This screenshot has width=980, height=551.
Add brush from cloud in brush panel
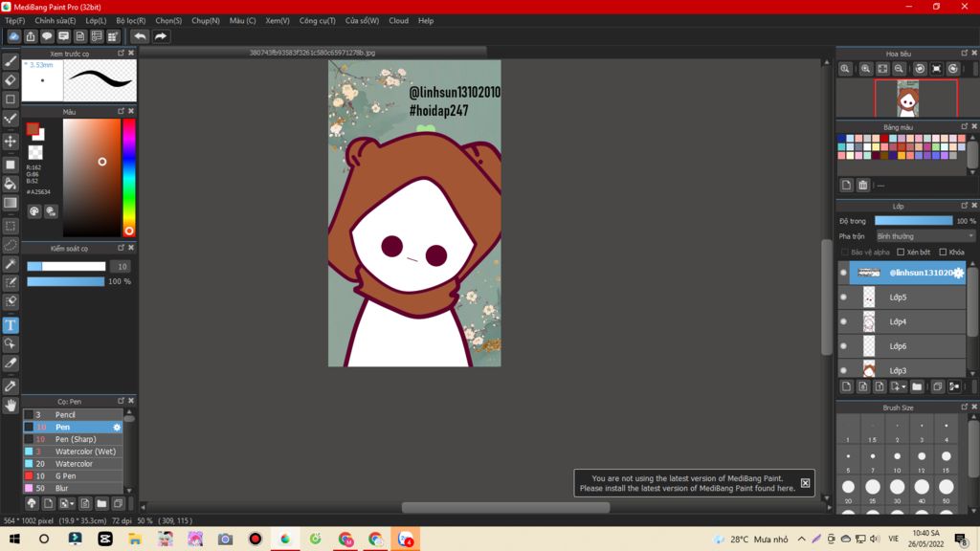[32, 503]
